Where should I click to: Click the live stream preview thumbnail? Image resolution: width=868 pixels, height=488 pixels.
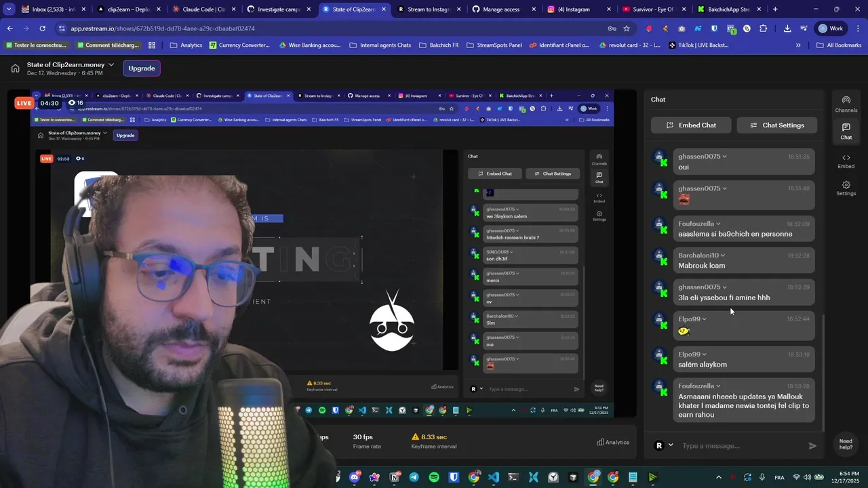click(322, 253)
